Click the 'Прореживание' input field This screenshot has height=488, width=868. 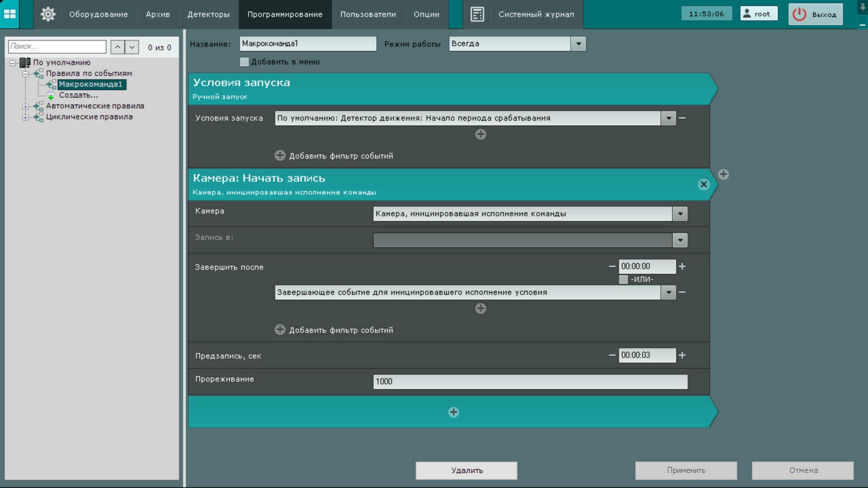point(530,381)
